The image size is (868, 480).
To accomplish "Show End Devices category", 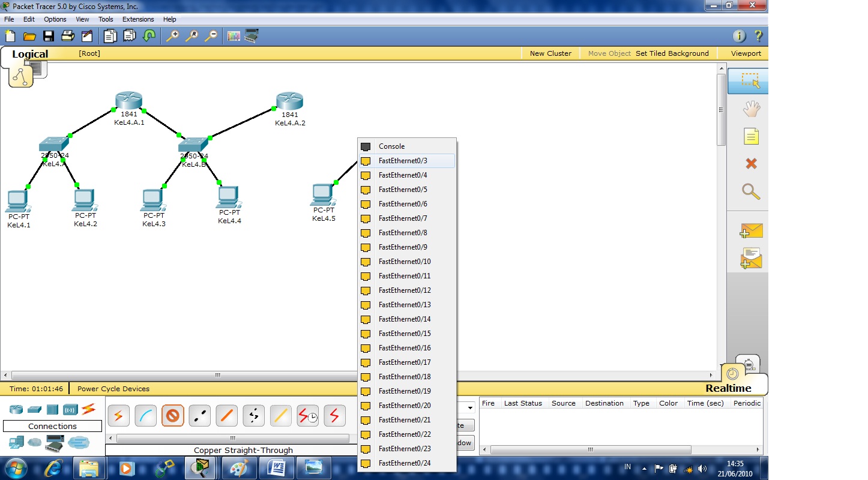I will 16,443.
